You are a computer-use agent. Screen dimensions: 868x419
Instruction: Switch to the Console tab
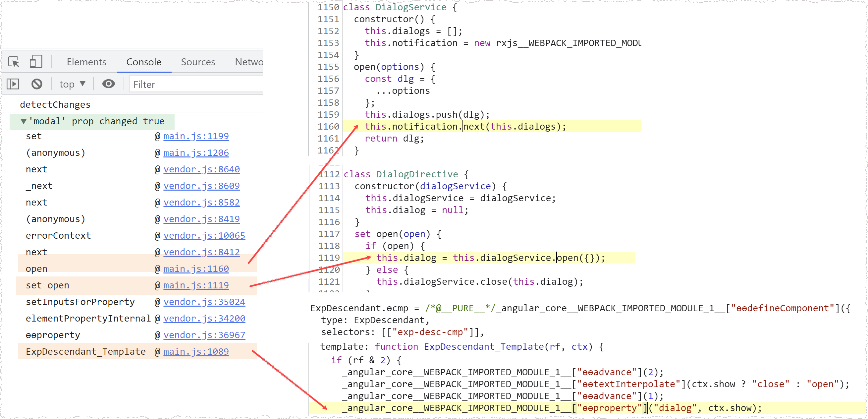pos(144,62)
